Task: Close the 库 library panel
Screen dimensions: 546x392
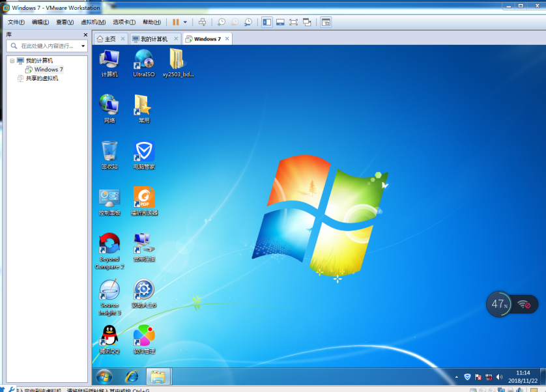Action: pos(85,35)
